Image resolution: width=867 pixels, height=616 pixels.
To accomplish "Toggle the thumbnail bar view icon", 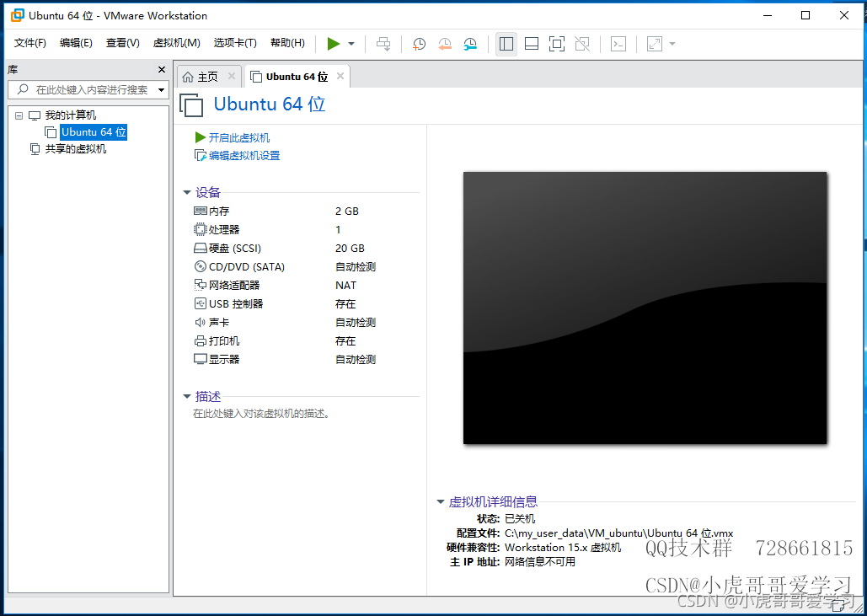I will (532, 44).
